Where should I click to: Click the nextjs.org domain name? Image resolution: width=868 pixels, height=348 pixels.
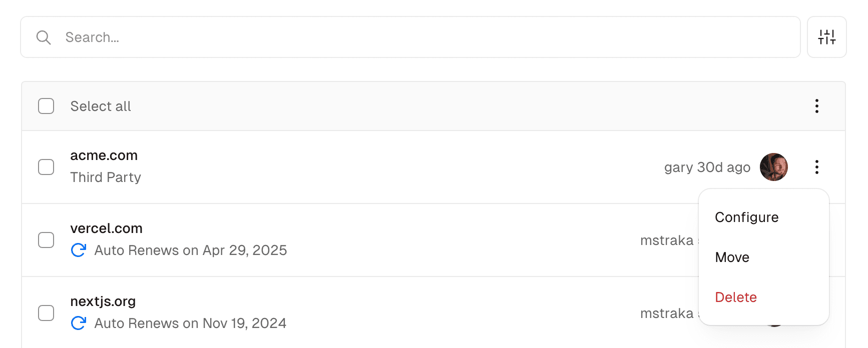(x=103, y=301)
